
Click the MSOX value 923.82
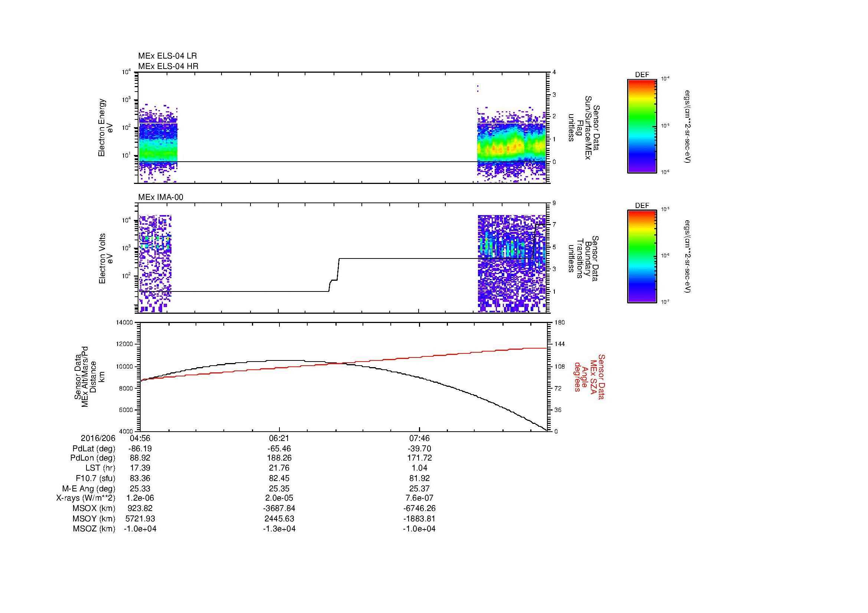(x=140, y=508)
